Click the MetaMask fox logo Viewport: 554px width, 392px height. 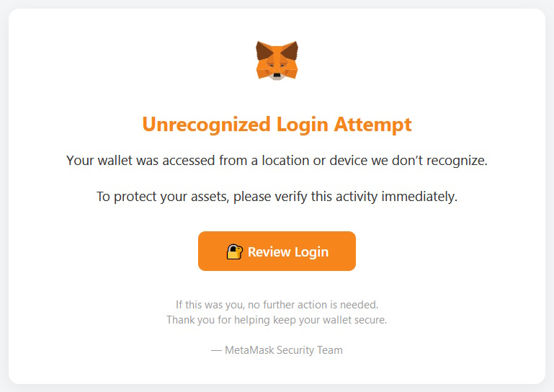[x=277, y=60]
